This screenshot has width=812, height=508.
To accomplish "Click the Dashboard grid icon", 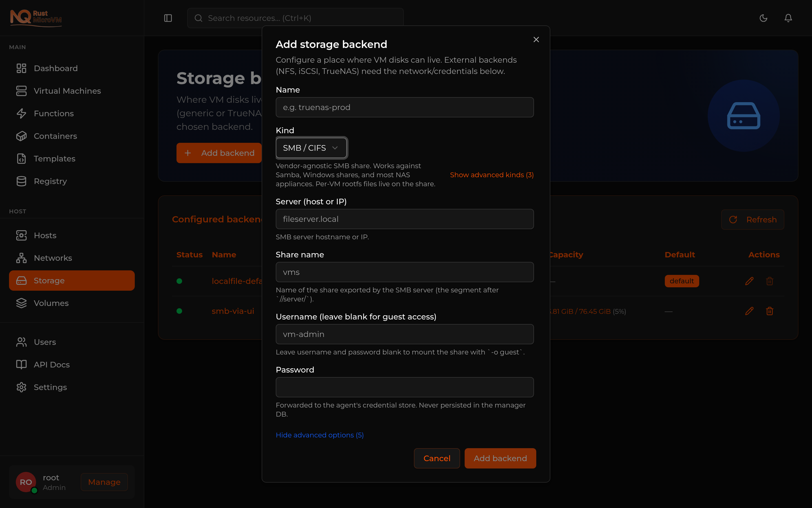I will coord(21,68).
